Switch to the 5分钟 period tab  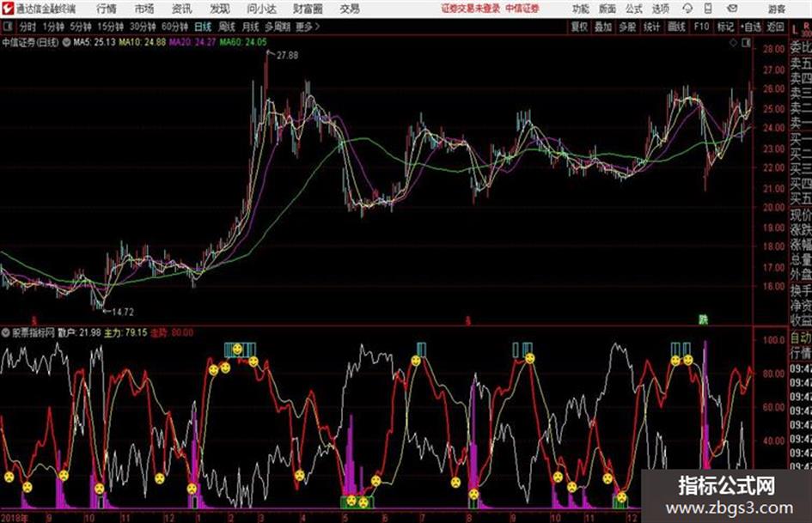[80, 27]
